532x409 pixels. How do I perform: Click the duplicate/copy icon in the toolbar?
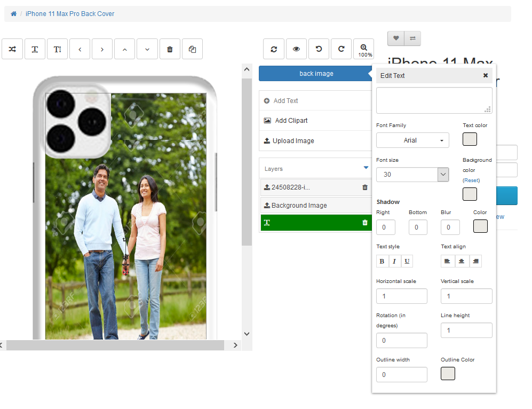tap(192, 49)
